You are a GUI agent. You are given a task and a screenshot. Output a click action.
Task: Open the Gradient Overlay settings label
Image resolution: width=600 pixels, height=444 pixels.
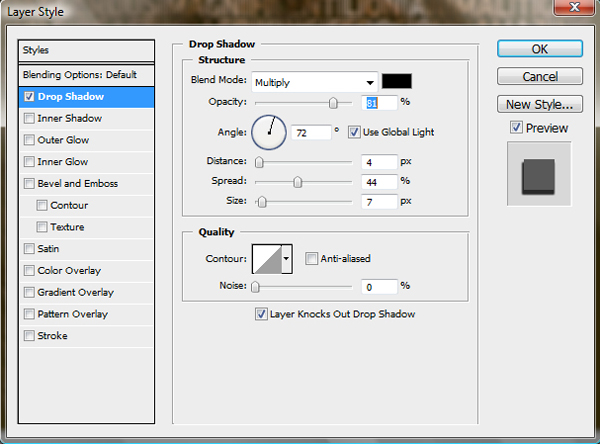pyautogui.click(x=76, y=292)
